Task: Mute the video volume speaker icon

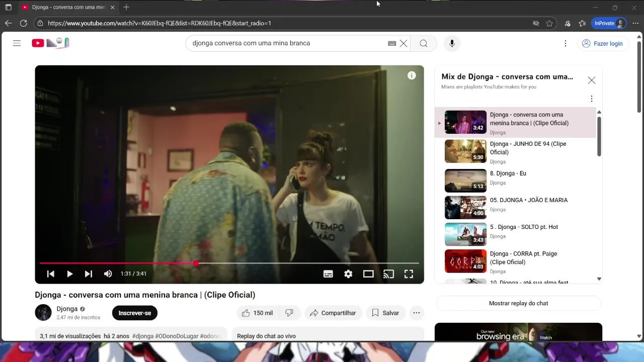Action: coord(108,274)
